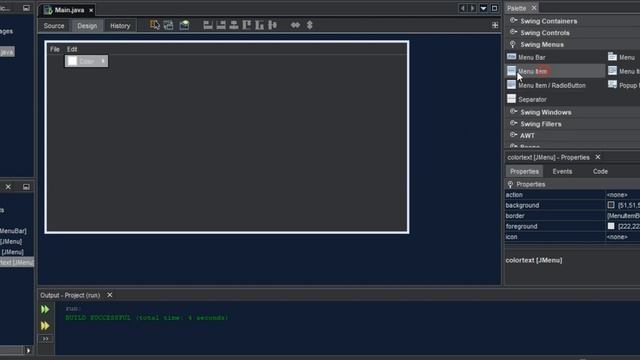The height and width of the screenshot is (360, 640).
Task: Expand the Swing Controls palette category
Action: point(513,32)
